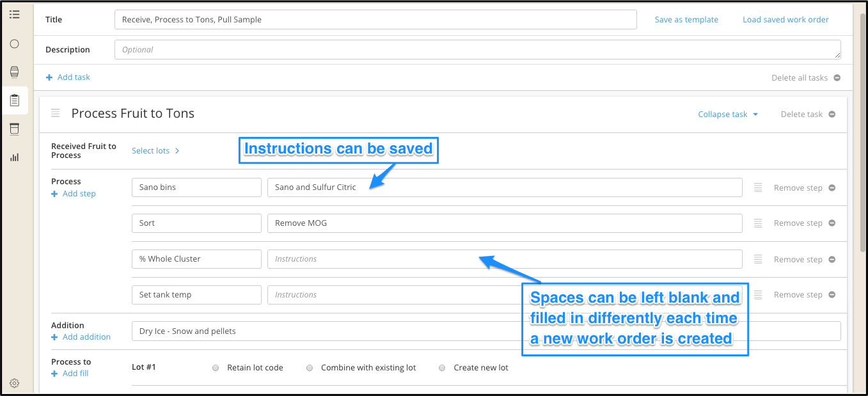Screen dimensions: 868x396
Task: Click the Set tank temp name field
Action: coord(196,295)
